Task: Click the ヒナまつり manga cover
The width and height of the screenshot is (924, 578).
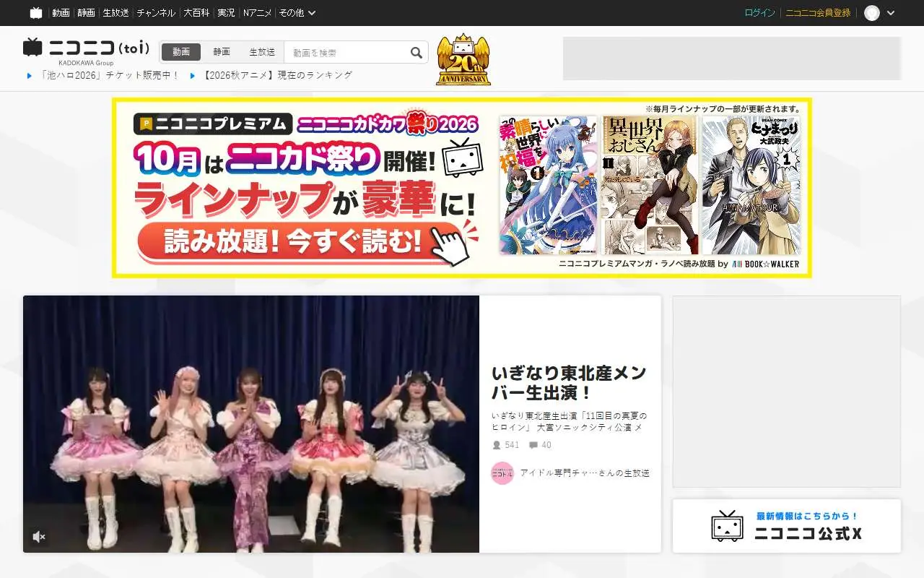Action: coord(751,185)
